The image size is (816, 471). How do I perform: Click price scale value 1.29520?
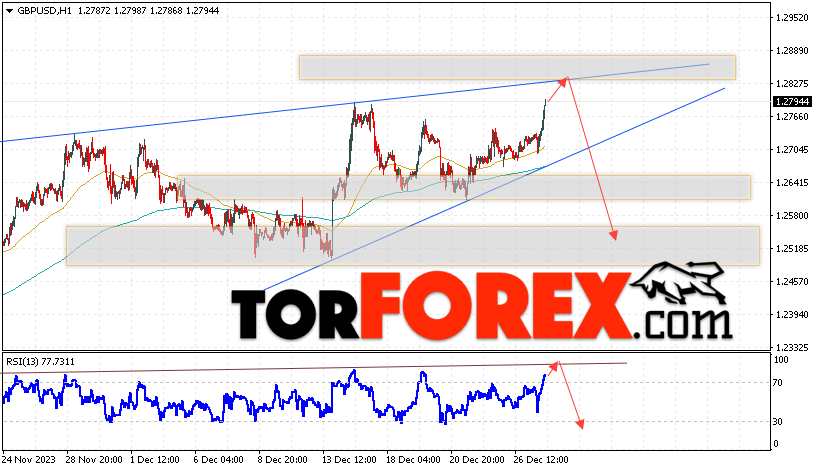point(792,18)
